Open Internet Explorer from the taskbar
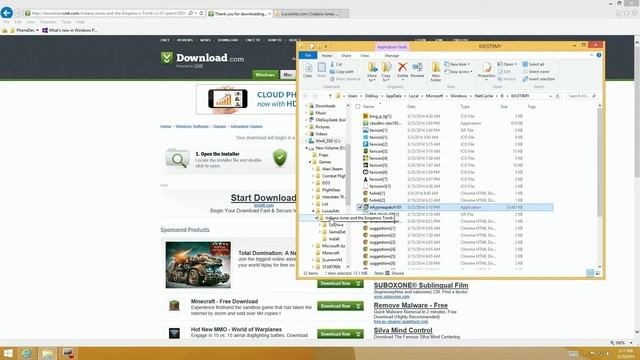This screenshot has width=640, height=360. click(x=27, y=353)
